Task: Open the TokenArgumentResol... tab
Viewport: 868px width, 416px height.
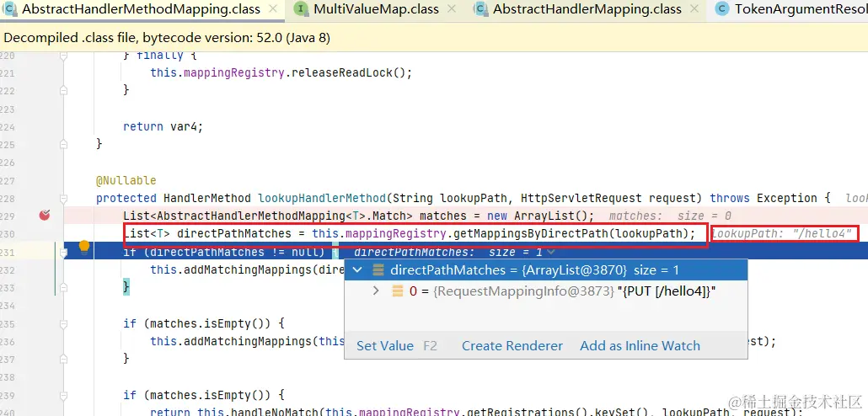Action: [801, 9]
